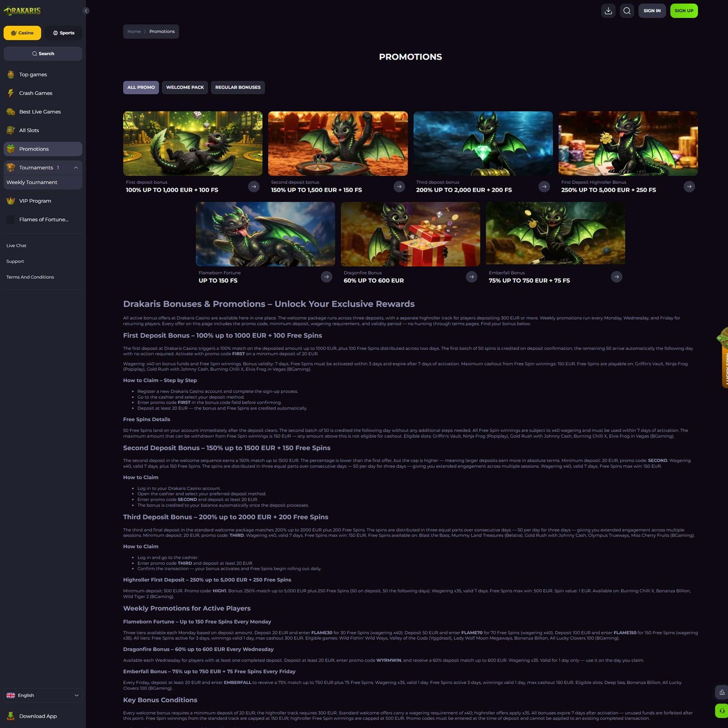Click the 60% UP TO 600 EUR title
Image resolution: width=728 pixels, height=728 pixels.
pyautogui.click(x=374, y=281)
